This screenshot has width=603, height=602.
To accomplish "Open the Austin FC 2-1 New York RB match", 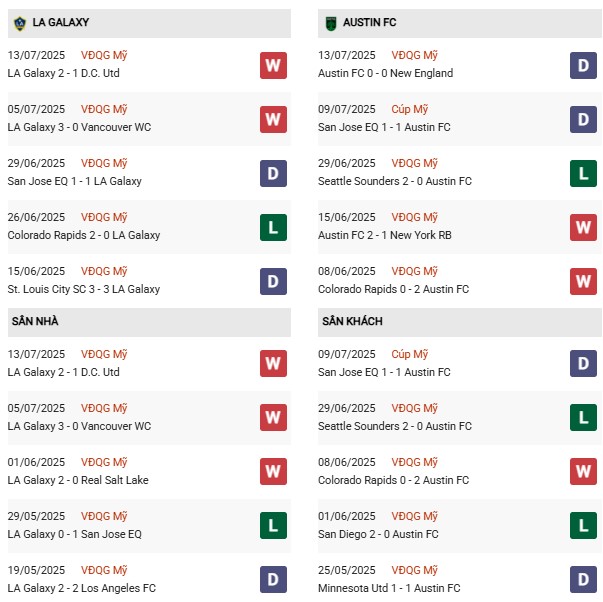I will click(x=385, y=235).
